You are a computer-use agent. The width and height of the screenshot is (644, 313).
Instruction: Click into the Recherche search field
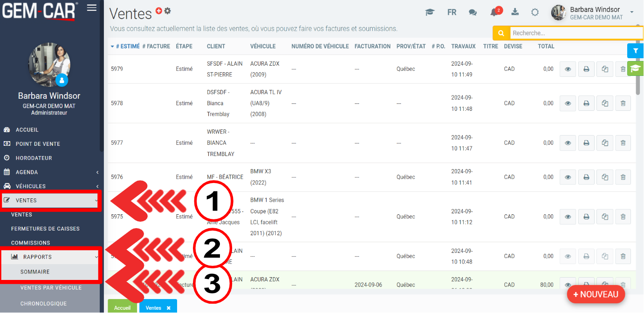(x=576, y=33)
